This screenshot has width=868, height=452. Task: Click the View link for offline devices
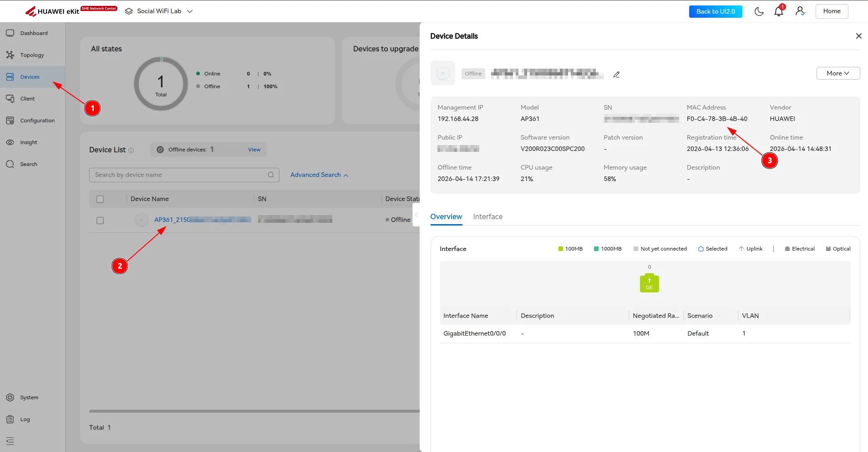(254, 150)
